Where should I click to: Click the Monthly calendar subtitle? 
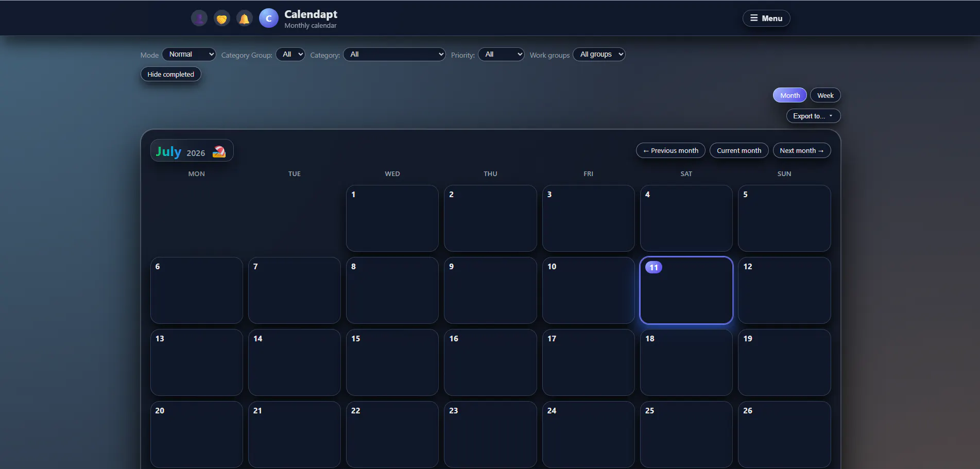(311, 26)
